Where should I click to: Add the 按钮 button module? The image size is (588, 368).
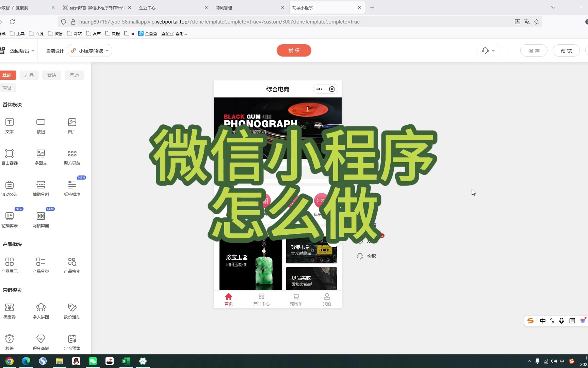coord(41,126)
